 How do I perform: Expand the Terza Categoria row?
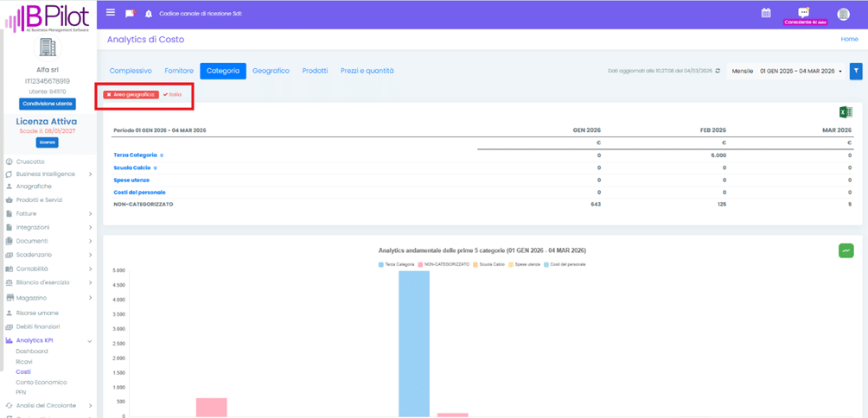[x=162, y=155]
